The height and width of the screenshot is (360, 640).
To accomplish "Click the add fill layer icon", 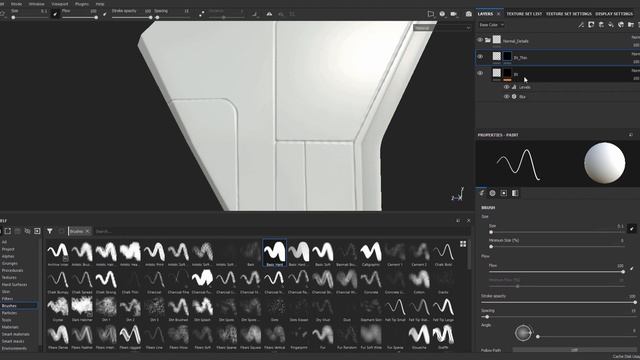I will click(x=611, y=25).
